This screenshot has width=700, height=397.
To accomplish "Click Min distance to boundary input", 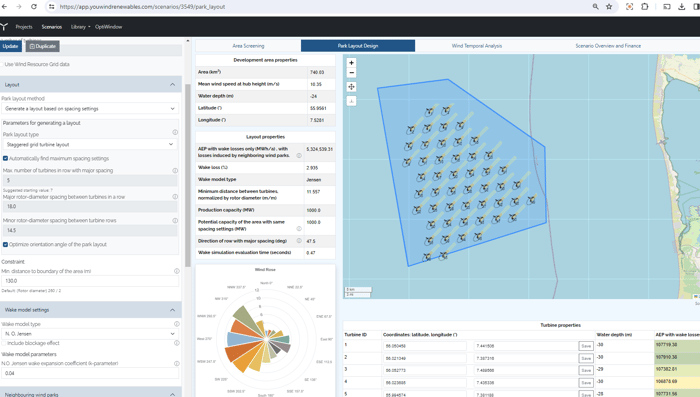I will [90, 281].
